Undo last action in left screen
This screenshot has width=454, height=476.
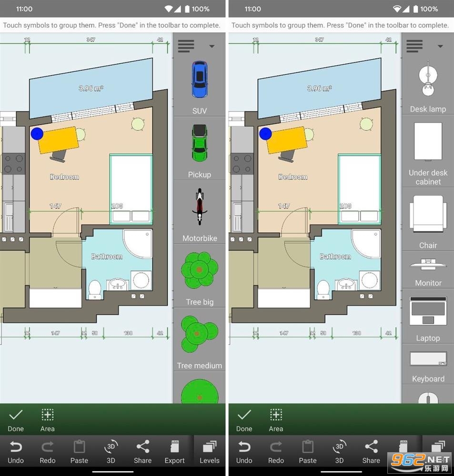16,452
